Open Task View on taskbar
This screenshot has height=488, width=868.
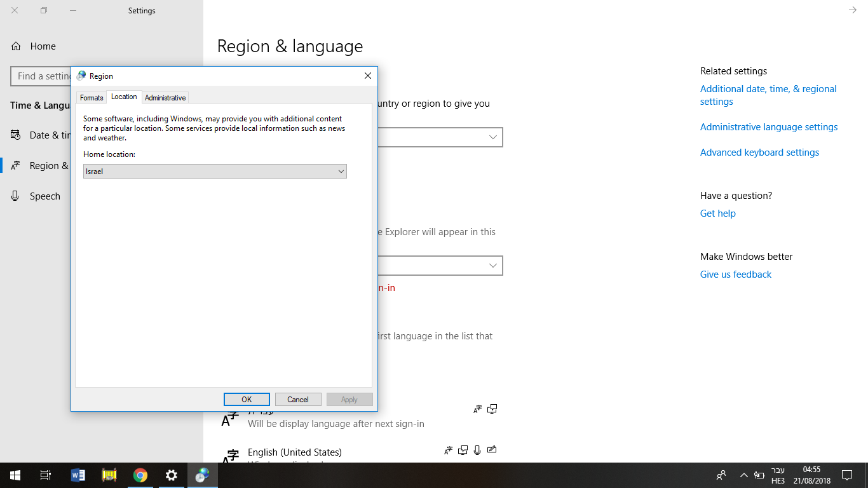46,475
